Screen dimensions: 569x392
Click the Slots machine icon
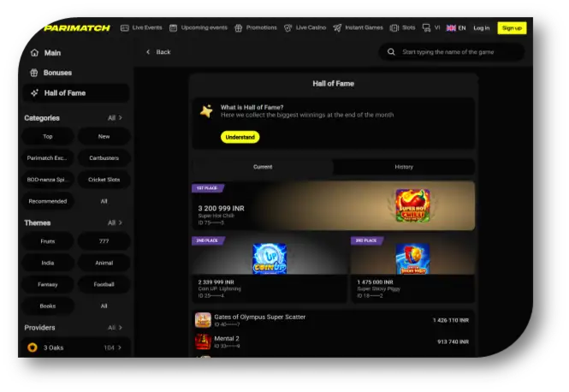[x=394, y=28]
